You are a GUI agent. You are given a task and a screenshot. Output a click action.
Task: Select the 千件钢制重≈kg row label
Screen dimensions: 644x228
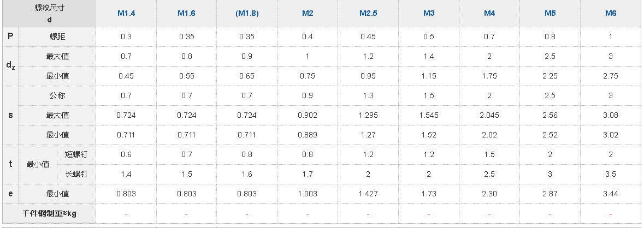[x=49, y=213]
